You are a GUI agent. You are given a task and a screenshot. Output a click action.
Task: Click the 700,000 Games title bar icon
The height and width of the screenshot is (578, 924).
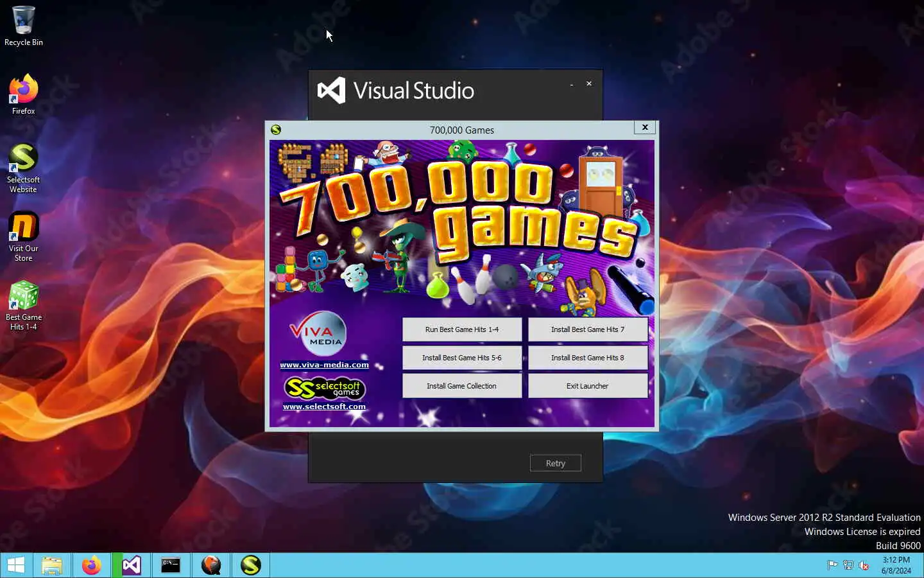click(x=276, y=130)
